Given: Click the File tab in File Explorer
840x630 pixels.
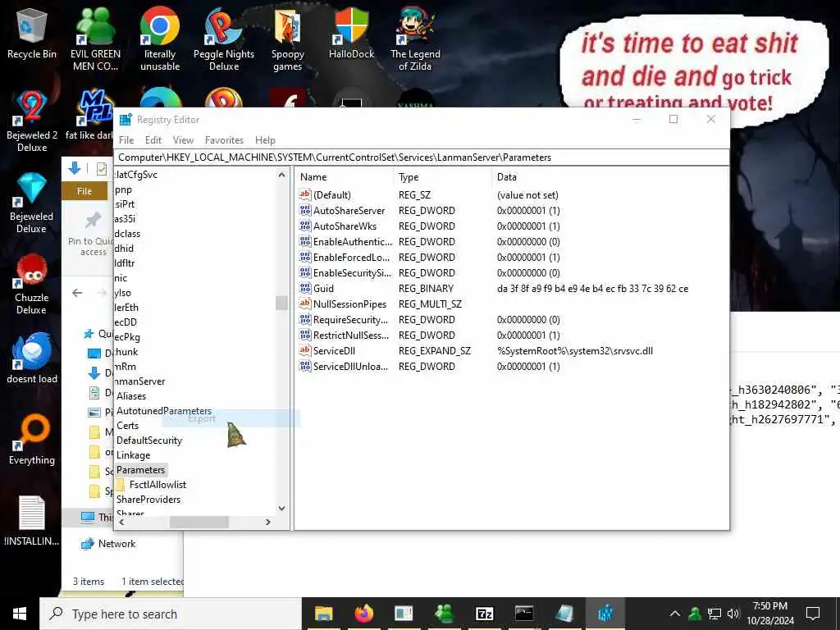Looking at the screenshot, I should (84, 191).
